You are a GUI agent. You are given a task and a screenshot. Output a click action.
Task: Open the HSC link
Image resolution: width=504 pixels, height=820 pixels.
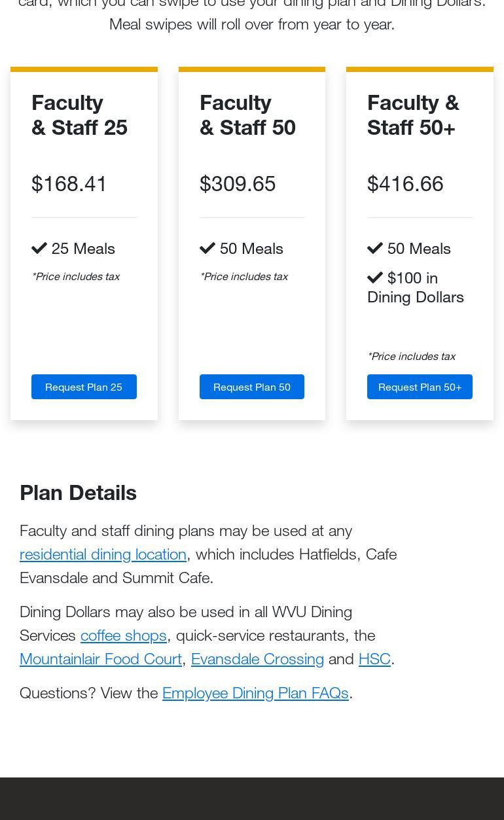coord(374,658)
